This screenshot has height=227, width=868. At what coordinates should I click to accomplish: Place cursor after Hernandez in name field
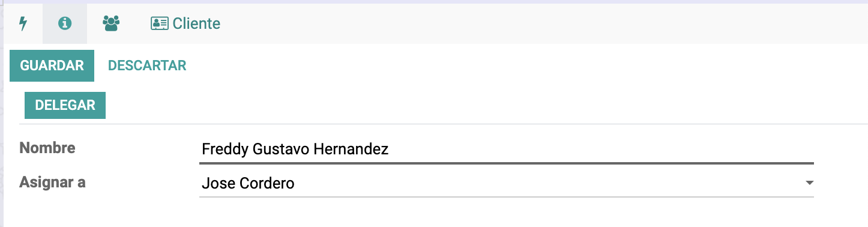[390, 150]
